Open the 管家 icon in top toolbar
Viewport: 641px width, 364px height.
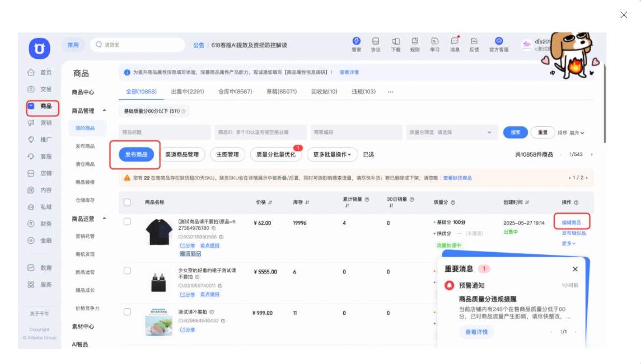click(356, 44)
